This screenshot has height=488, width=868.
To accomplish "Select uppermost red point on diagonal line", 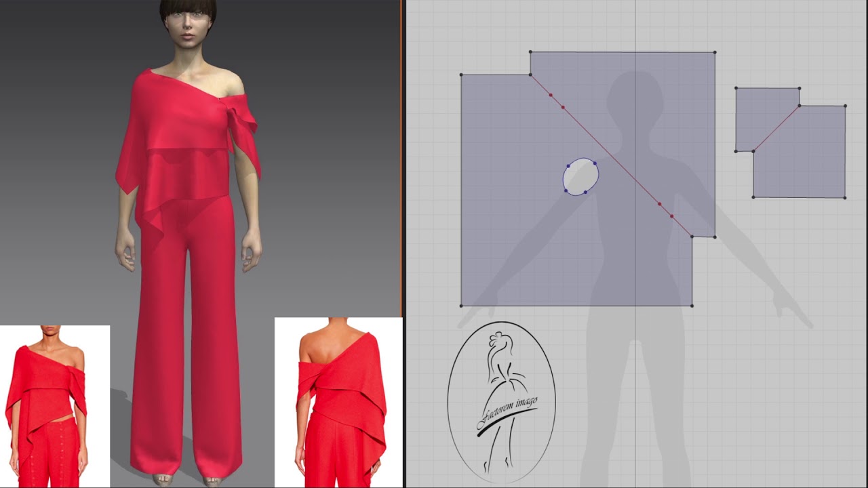I will click(551, 95).
